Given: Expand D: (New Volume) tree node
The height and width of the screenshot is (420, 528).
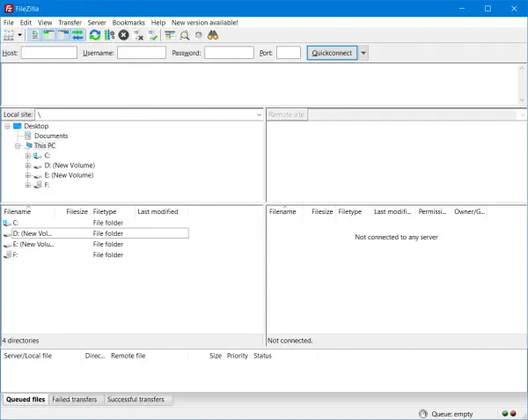Looking at the screenshot, I should 28,166.
